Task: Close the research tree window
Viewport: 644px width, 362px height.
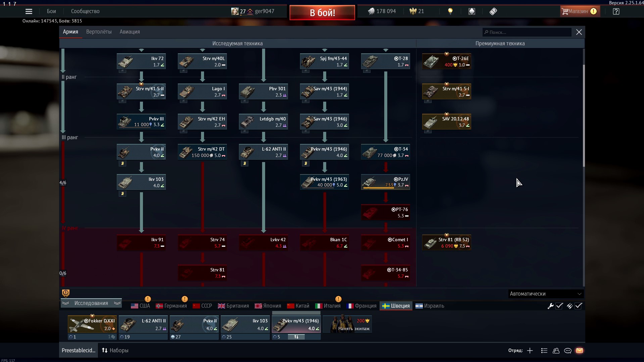Action: 579,32
